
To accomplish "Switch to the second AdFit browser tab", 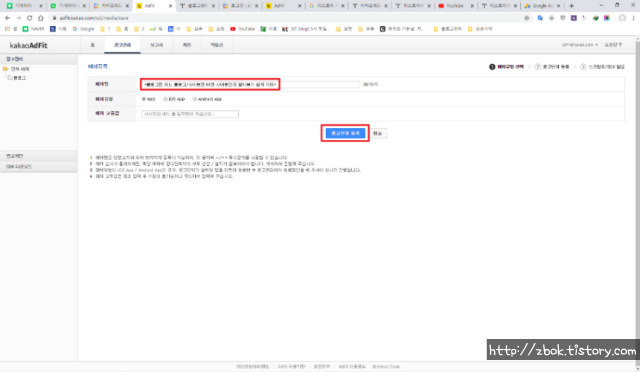I will [283, 6].
